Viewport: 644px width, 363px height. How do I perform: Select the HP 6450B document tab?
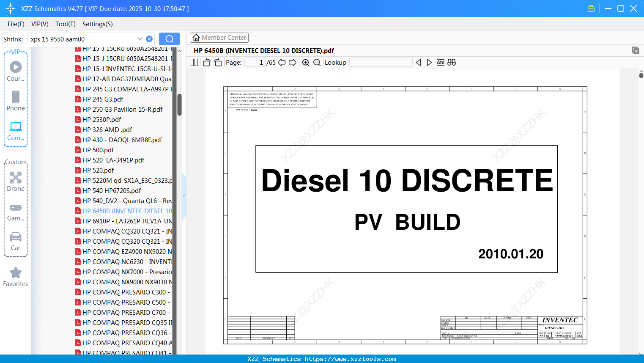[264, 51]
